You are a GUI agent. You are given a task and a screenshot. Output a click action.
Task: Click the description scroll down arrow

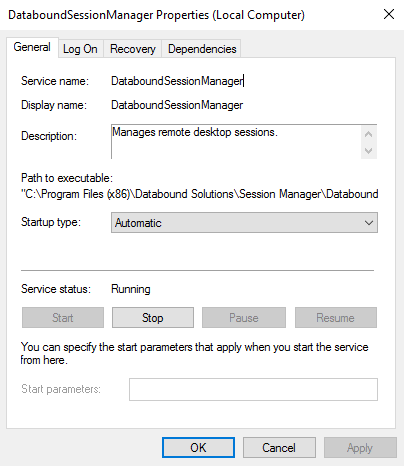point(369,151)
